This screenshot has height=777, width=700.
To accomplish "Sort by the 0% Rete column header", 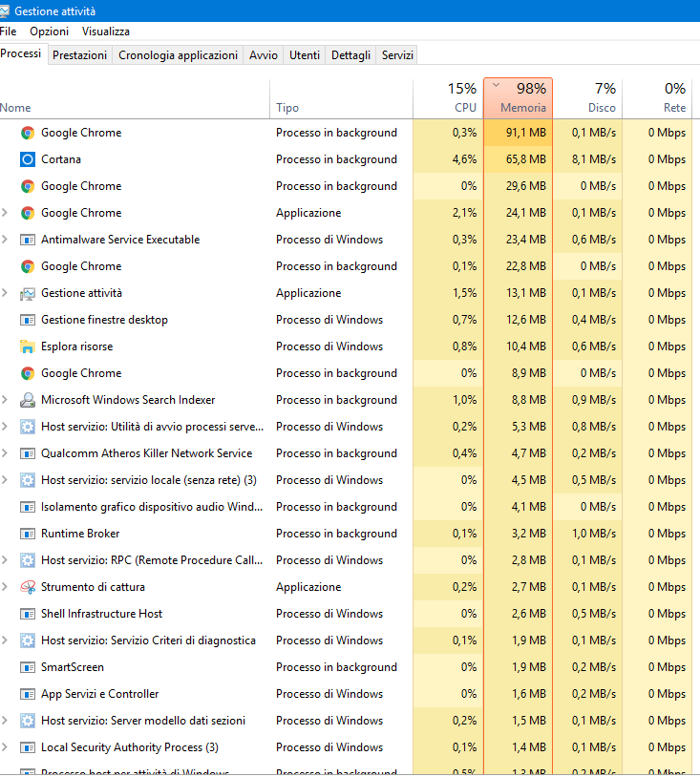I will [657, 98].
